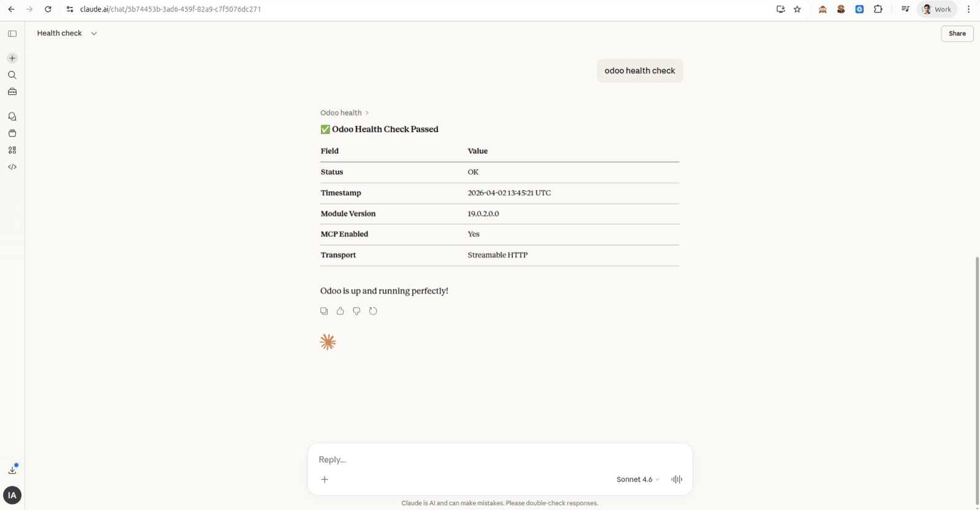Open the briefcase icon in sidebar
The width and height of the screenshot is (980, 510).
click(x=12, y=92)
